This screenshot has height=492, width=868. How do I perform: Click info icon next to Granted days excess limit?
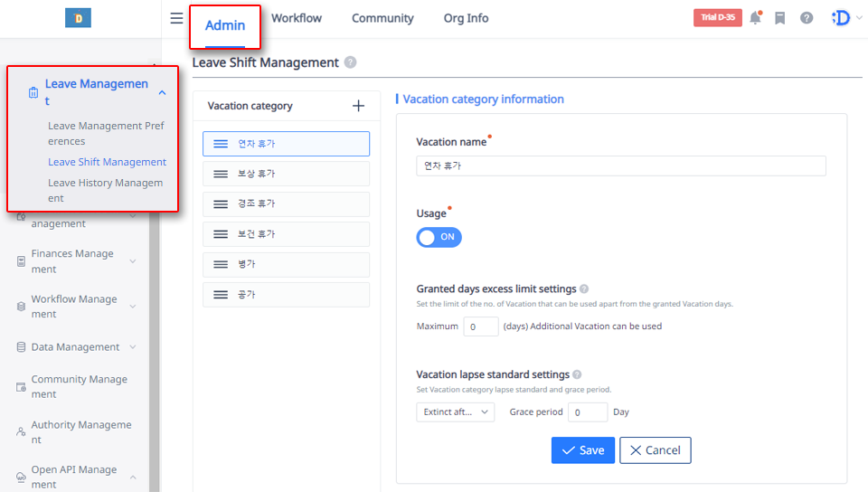click(584, 289)
